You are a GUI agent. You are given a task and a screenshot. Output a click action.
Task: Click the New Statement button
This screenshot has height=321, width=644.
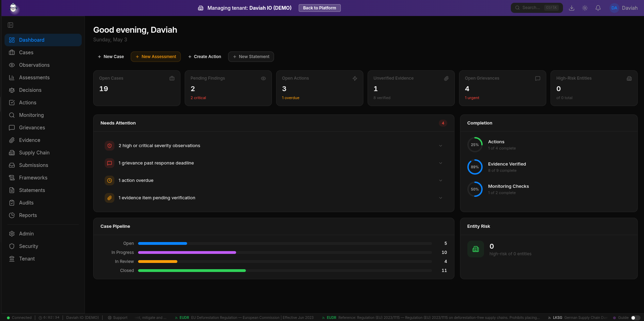click(x=251, y=57)
